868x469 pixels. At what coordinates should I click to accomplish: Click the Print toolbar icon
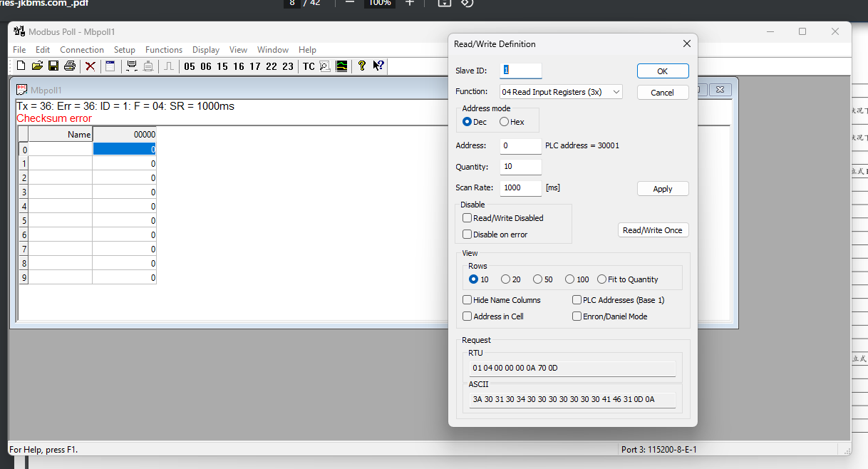[x=70, y=66]
